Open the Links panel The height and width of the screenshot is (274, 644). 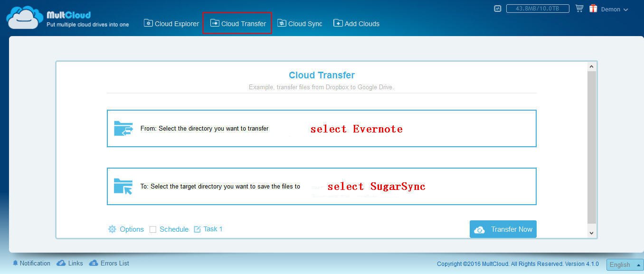click(70, 263)
